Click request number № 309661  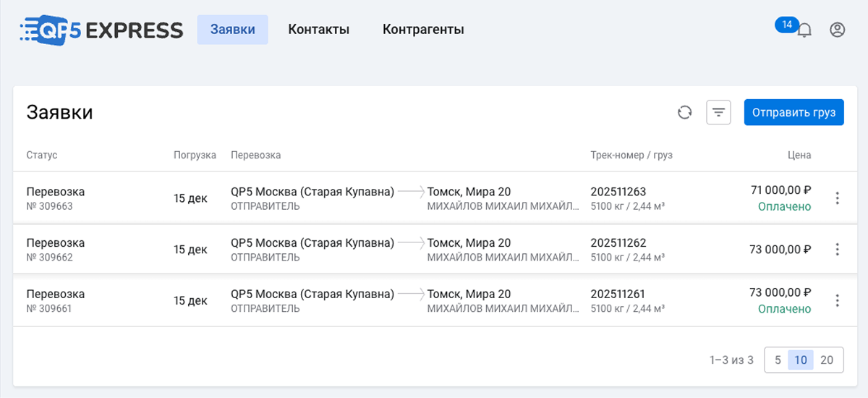coord(50,308)
